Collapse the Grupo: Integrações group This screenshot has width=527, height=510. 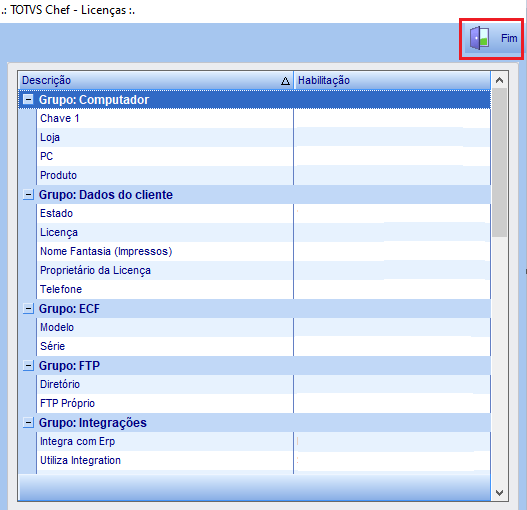28,422
